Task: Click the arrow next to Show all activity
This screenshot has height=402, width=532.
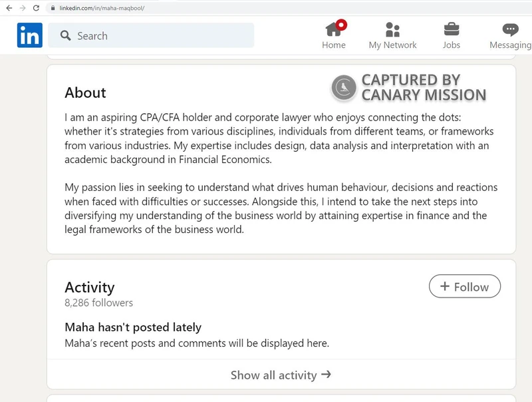Action: tap(326, 375)
